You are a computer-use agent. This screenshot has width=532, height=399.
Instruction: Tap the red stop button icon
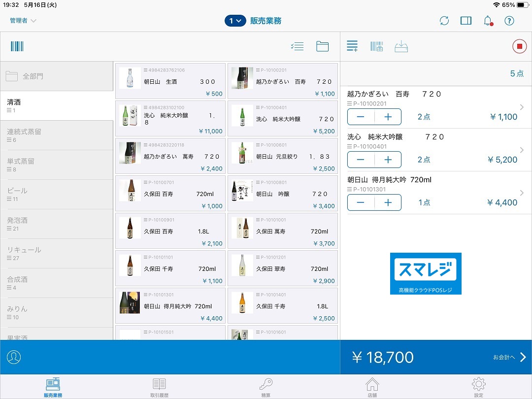click(519, 46)
